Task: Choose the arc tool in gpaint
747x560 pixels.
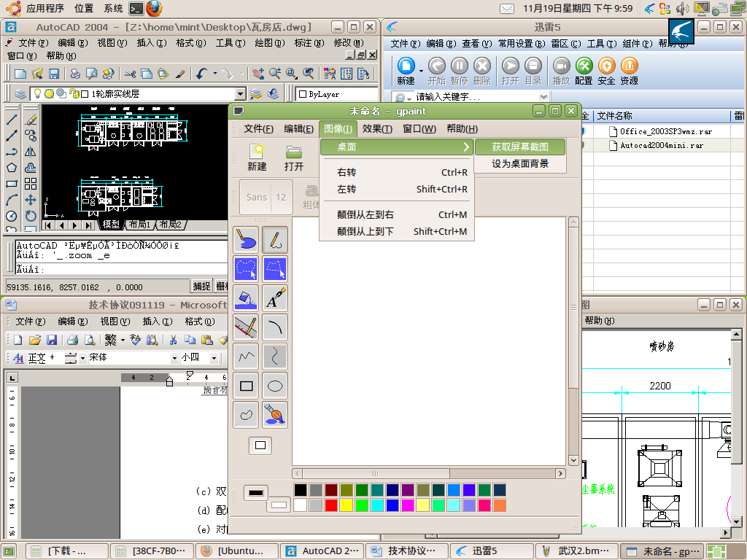Action: tap(275, 327)
